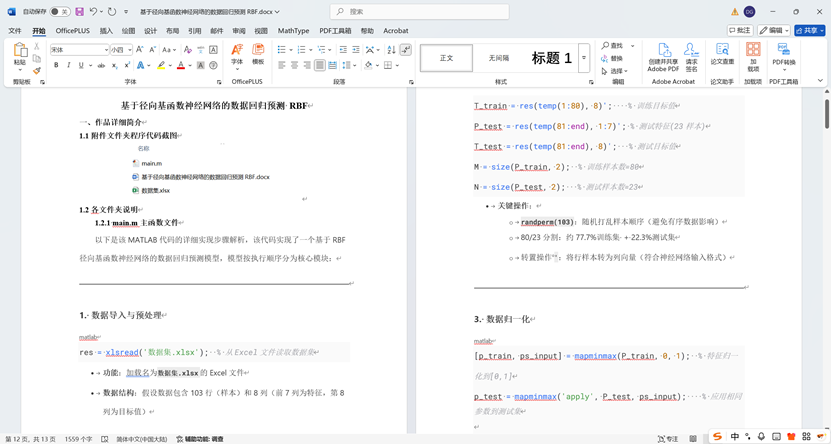
Task: Click 查找 Find button
Action: [x=612, y=46]
